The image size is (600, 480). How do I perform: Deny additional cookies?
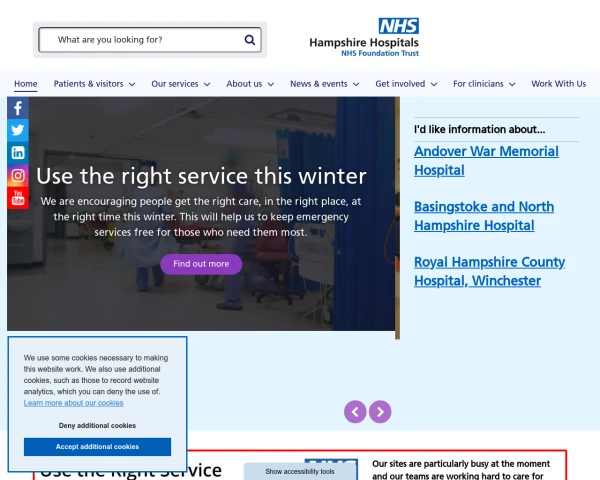97,426
